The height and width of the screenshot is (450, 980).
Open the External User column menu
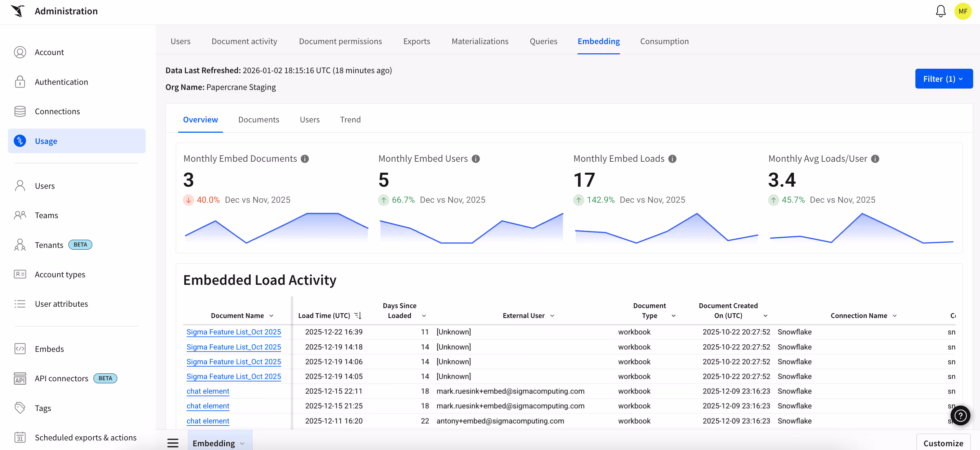552,316
